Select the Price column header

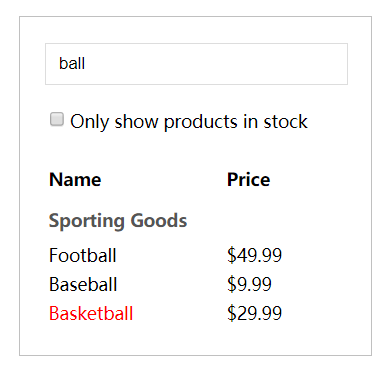pyautogui.click(x=248, y=180)
